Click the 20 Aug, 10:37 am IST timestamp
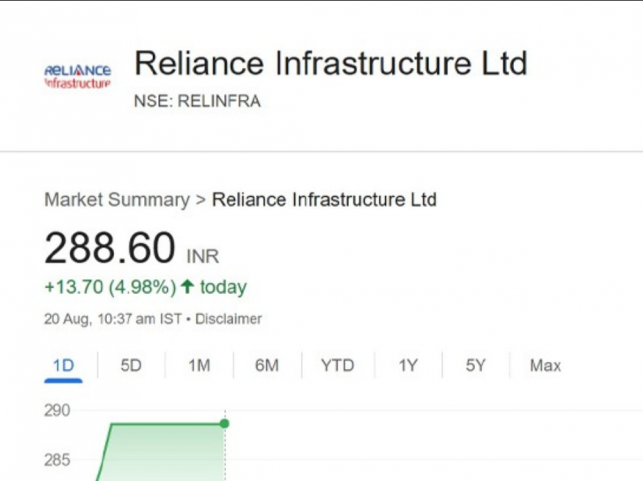Screen dimensions: 643x481 point(115,319)
